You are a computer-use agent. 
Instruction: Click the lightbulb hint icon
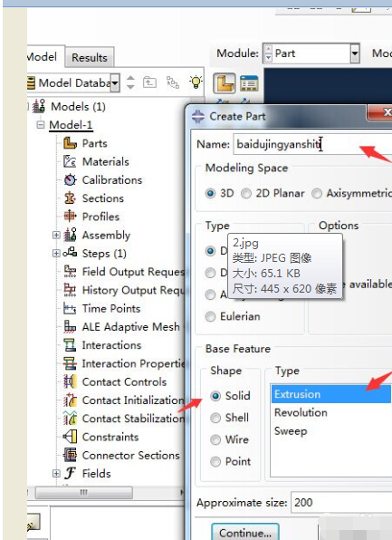(x=196, y=82)
